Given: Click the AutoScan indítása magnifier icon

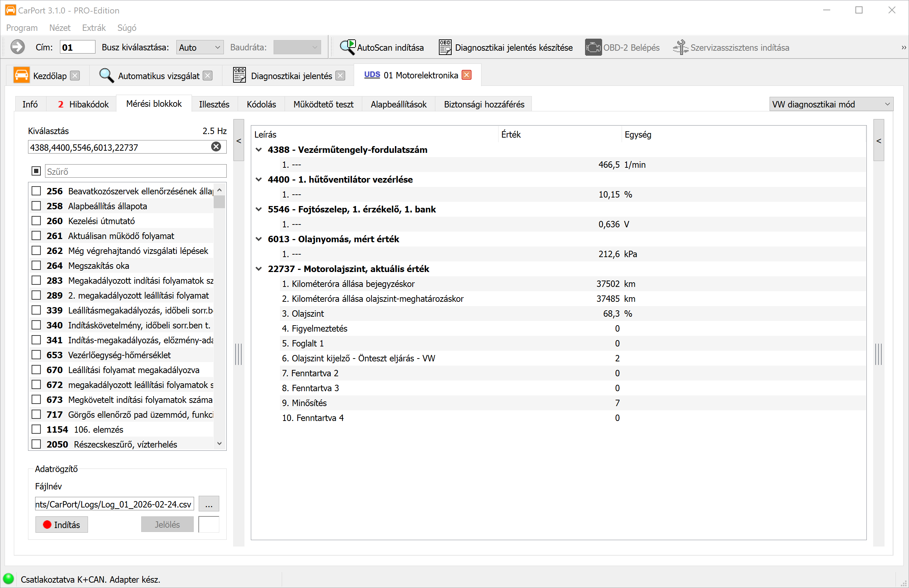Looking at the screenshot, I should point(348,48).
